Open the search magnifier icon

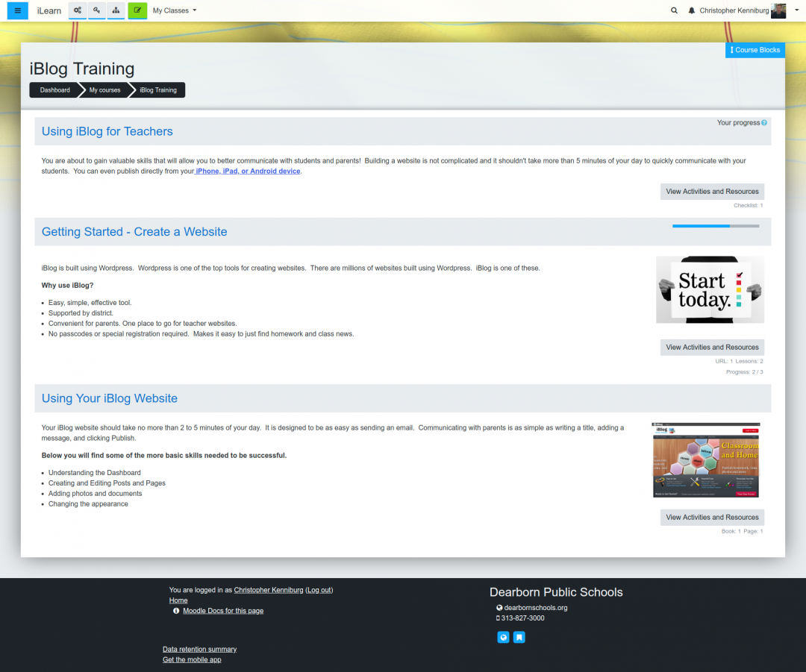(674, 10)
